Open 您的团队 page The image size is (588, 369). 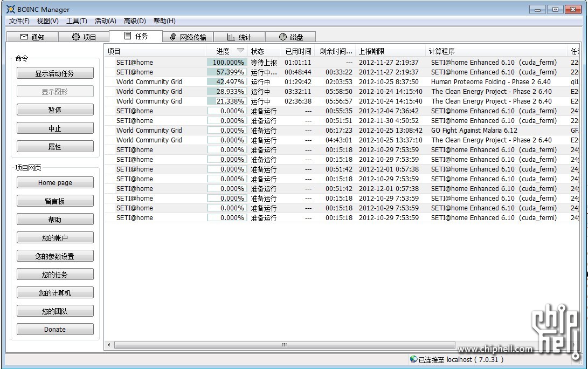55,311
